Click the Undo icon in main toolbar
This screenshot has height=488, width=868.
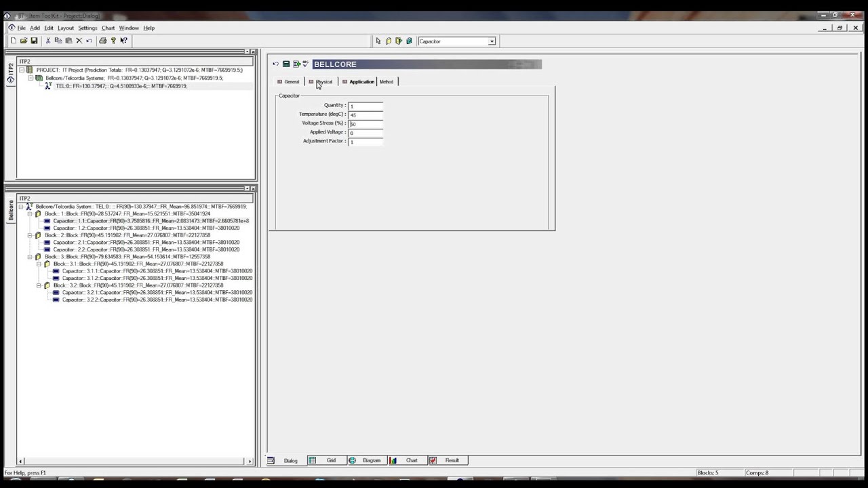click(89, 41)
